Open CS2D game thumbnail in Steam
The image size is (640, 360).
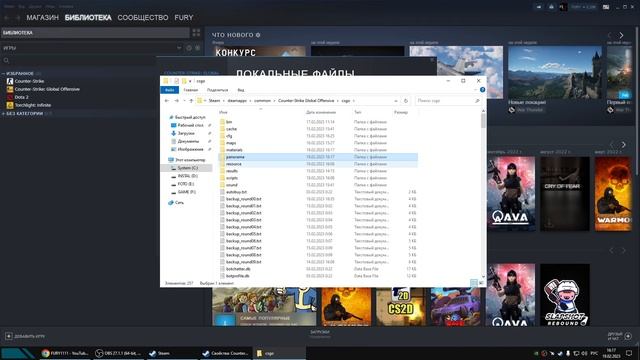click(400, 307)
